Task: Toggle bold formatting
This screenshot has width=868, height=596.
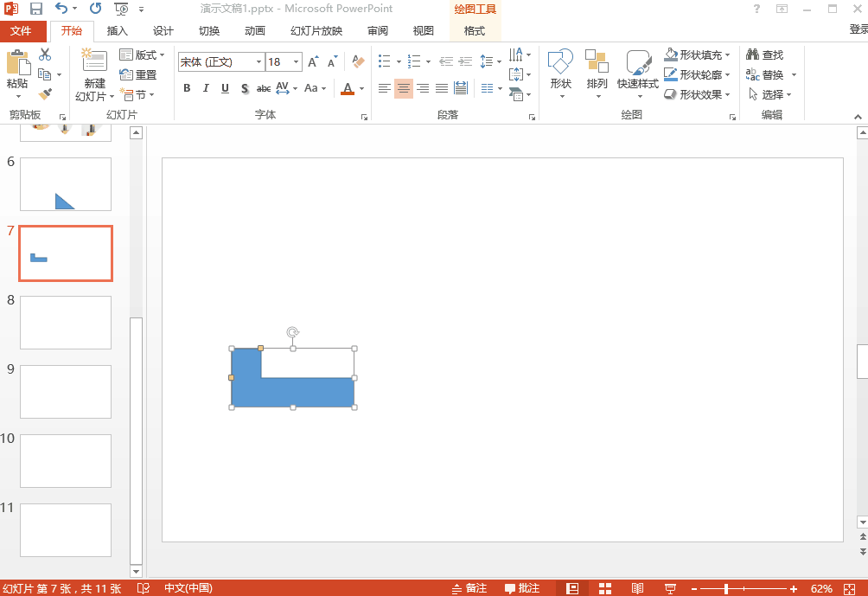Action: [187, 88]
